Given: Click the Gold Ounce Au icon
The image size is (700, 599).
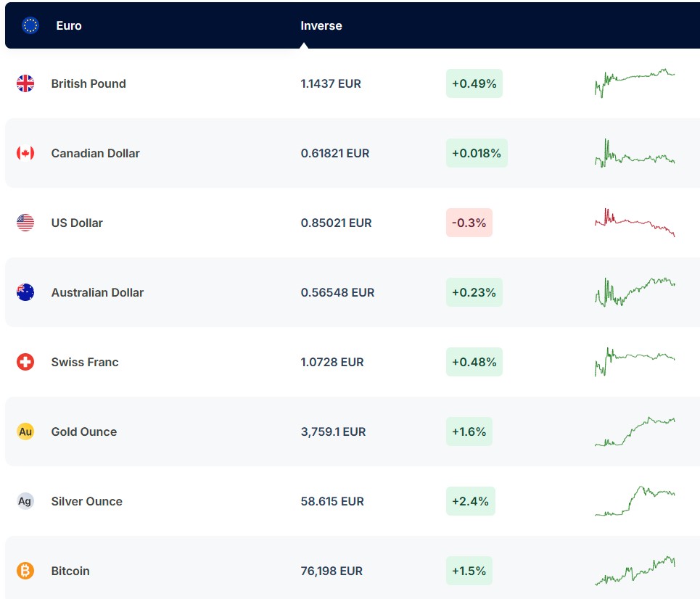Looking at the screenshot, I should (x=25, y=431).
